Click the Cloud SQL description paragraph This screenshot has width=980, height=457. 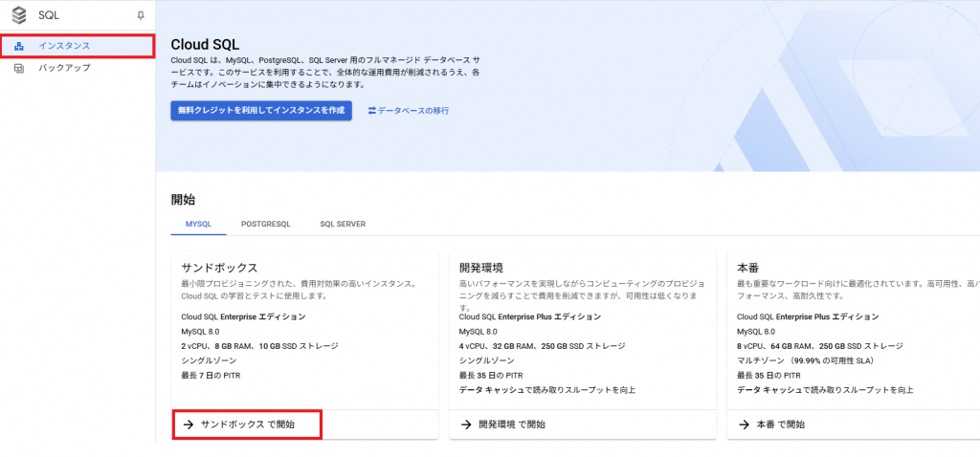pyautogui.click(x=325, y=73)
